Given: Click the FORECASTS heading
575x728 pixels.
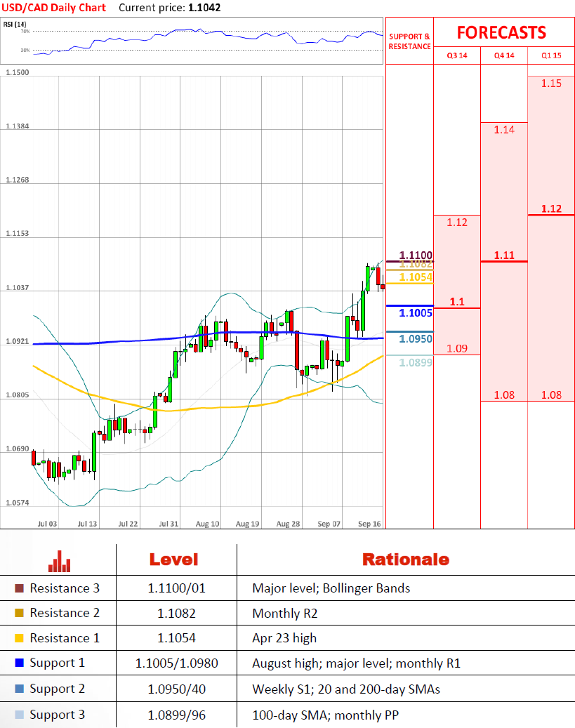Looking at the screenshot, I should pyautogui.click(x=501, y=32).
